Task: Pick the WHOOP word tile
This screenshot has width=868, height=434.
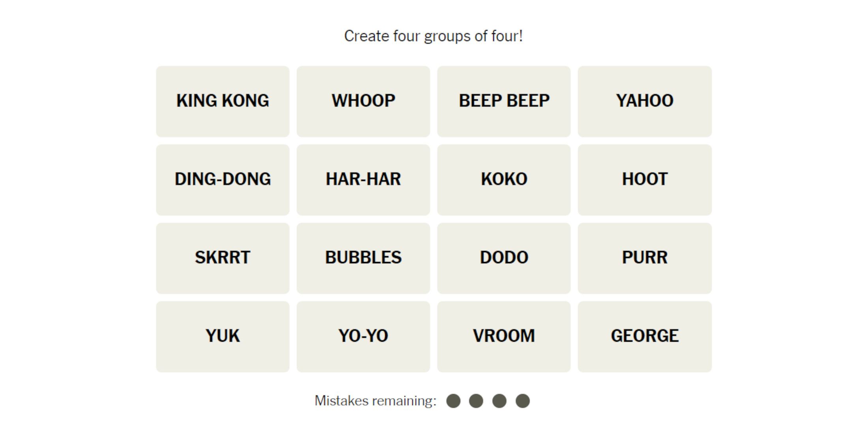Action: [x=363, y=101]
